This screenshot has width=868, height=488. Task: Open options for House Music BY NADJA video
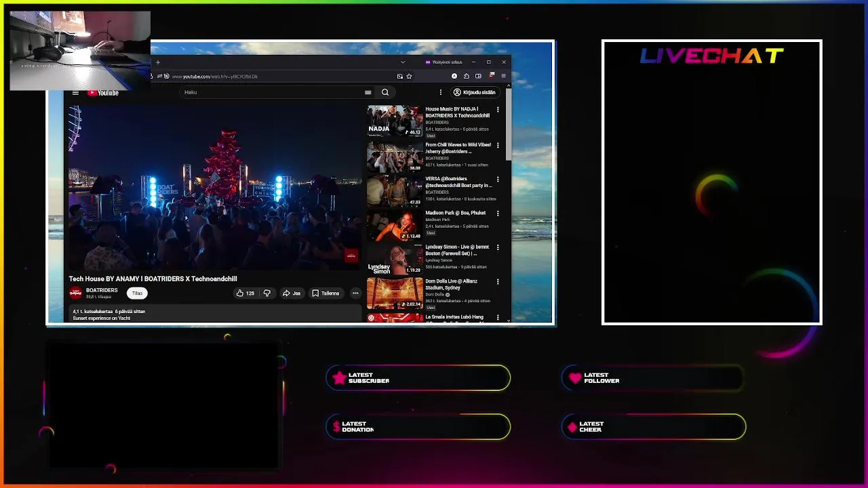tap(498, 109)
